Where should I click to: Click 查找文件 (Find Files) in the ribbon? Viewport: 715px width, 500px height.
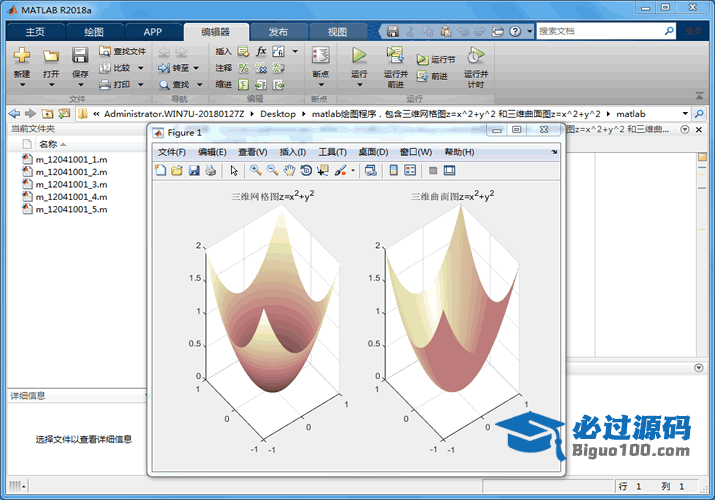123,51
